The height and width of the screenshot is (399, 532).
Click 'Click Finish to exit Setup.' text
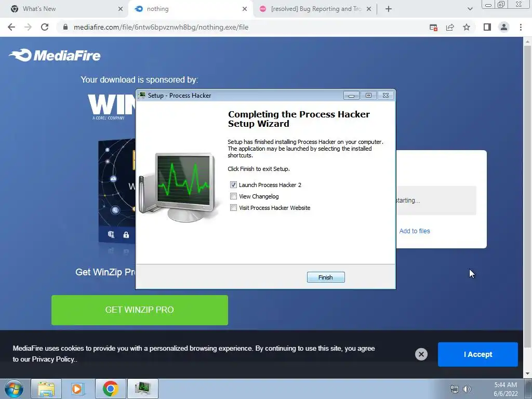click(x=259, y=169)
